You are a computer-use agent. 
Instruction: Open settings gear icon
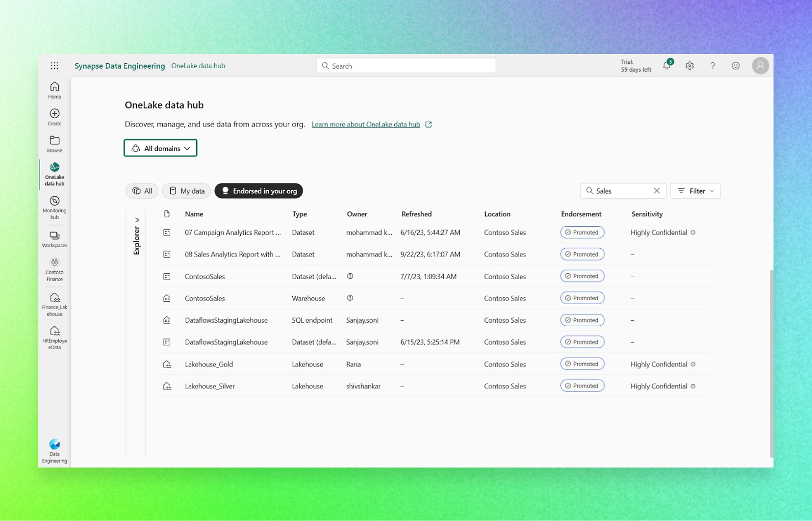(x=690, y=66)
